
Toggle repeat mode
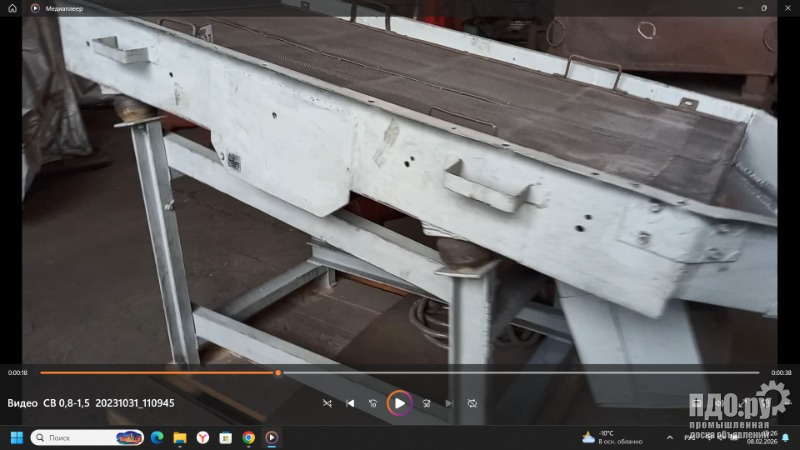tap(472, 403)
